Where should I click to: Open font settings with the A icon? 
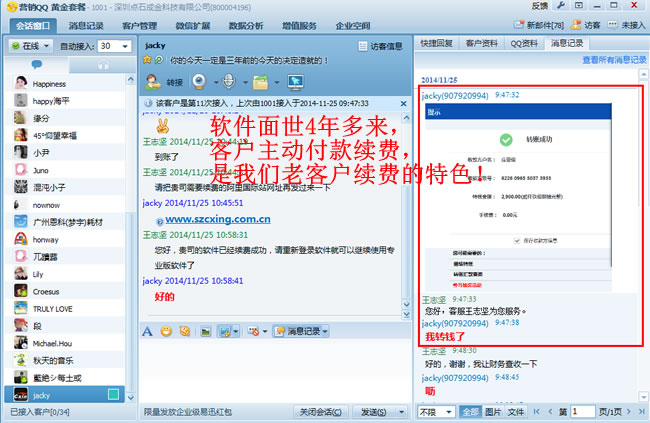click(147, 331)
